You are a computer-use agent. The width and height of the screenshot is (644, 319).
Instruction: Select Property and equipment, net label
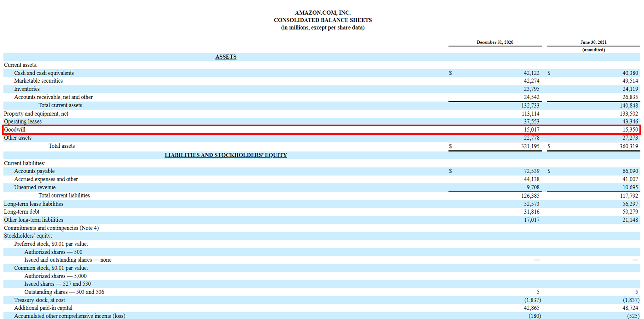tap(36, 114)
